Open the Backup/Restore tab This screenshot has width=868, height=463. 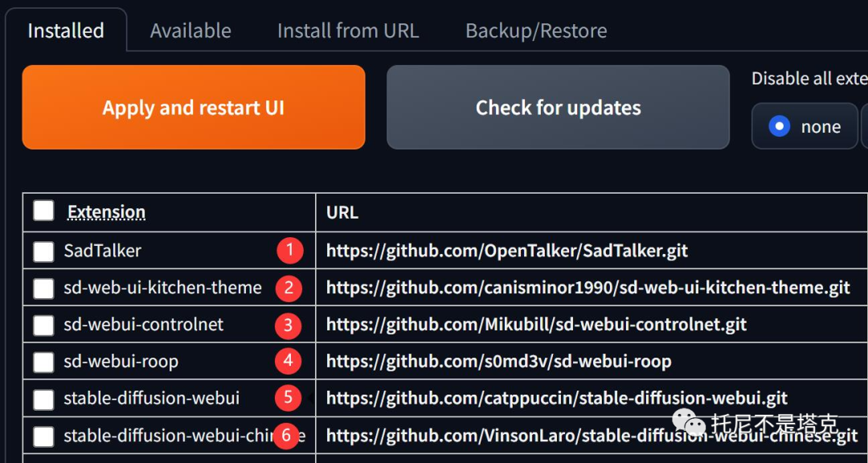pos(536,31)
